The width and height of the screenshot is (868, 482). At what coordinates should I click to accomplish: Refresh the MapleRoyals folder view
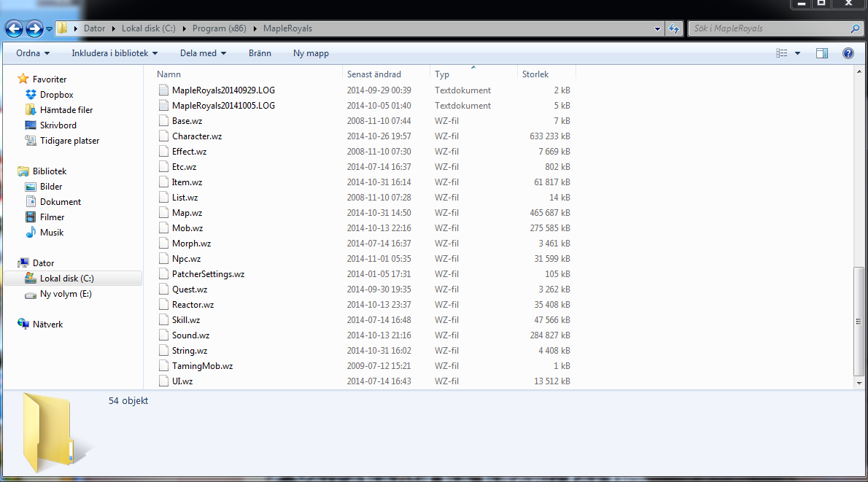(674, 28)
